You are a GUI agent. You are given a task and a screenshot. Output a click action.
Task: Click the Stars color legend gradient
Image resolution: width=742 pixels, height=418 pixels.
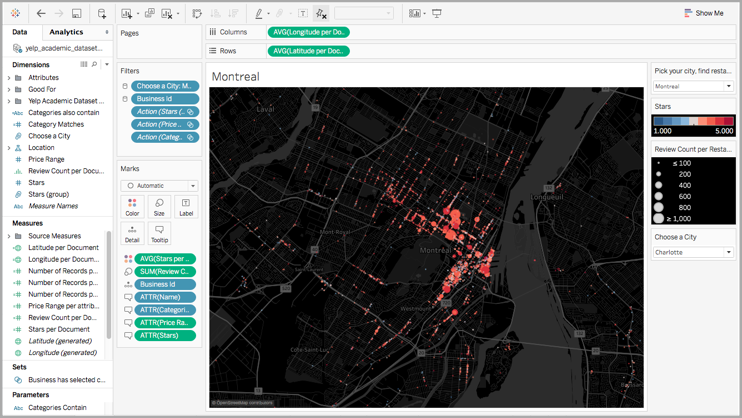(693, 121)
